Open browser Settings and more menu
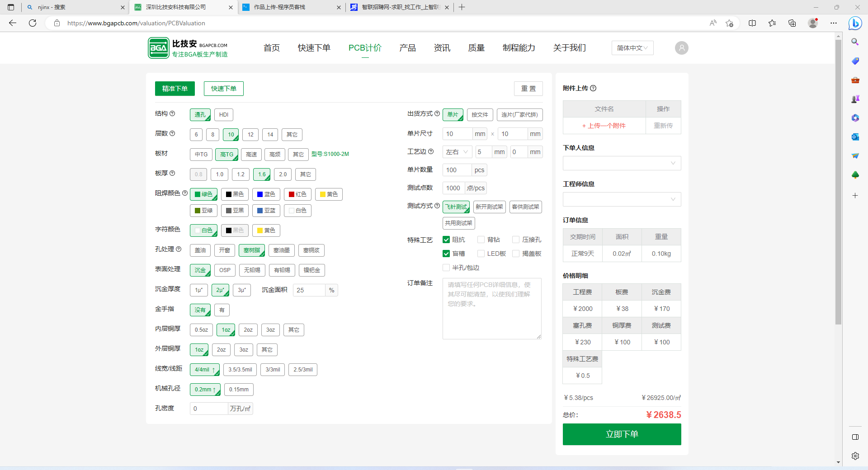This screenshot has width=868, height=470. [834, 23]
